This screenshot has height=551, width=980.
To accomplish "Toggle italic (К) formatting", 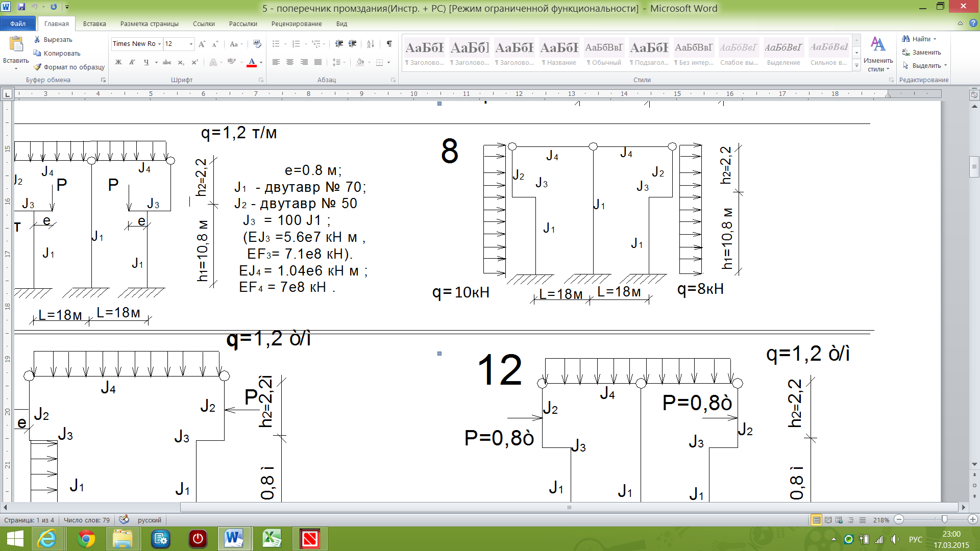I will pos(132,62).
